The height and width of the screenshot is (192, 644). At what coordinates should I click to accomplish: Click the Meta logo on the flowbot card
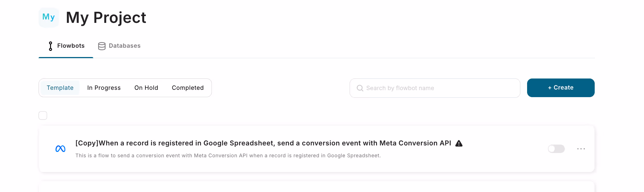pyautogui.click(x=60, y=149)
